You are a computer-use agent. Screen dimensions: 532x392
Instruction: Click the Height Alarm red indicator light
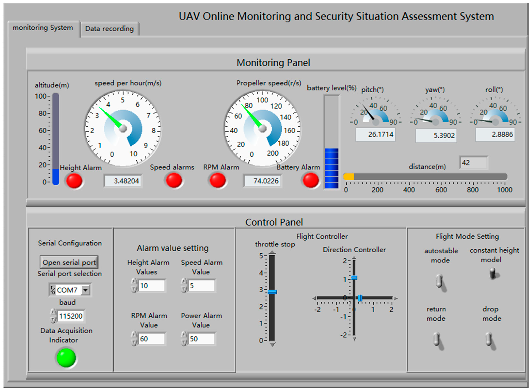[x=74, y=181]
